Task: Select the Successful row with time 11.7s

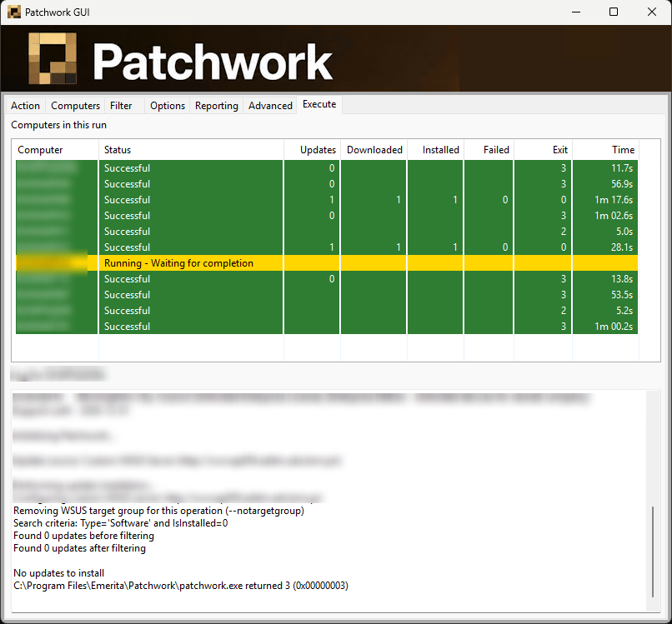Action: (x=327, y=168)
